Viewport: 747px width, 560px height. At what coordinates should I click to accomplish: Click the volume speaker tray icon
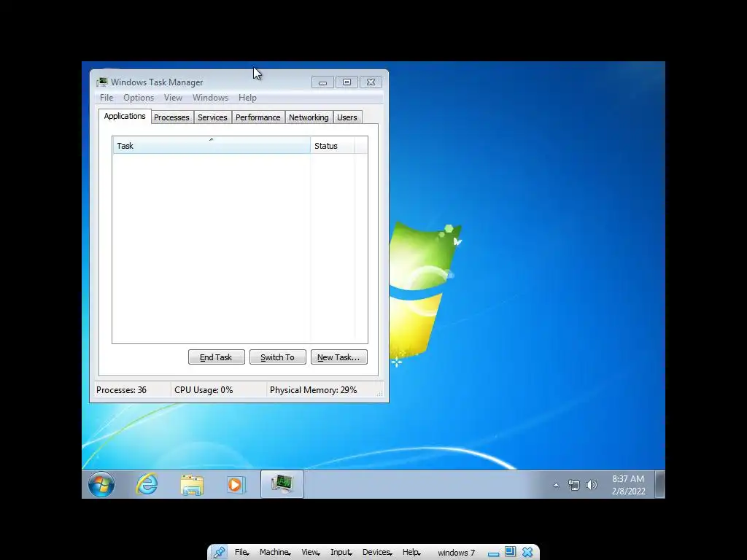pyautogui.click(x=591, y=485)
